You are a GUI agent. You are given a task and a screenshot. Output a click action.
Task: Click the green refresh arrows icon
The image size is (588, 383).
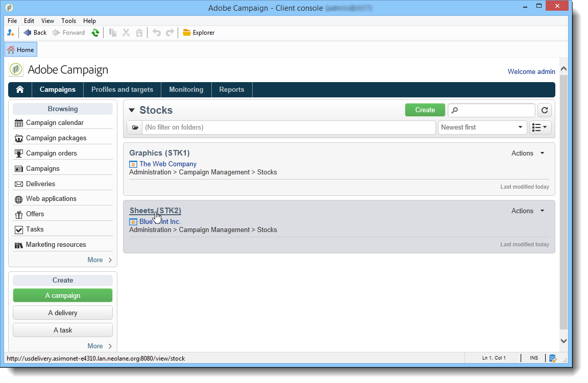click(x=95, y=33)
